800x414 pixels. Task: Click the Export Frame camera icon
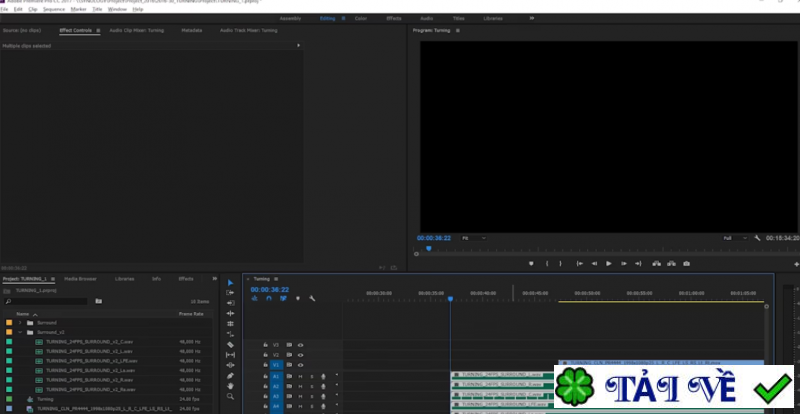686,263
